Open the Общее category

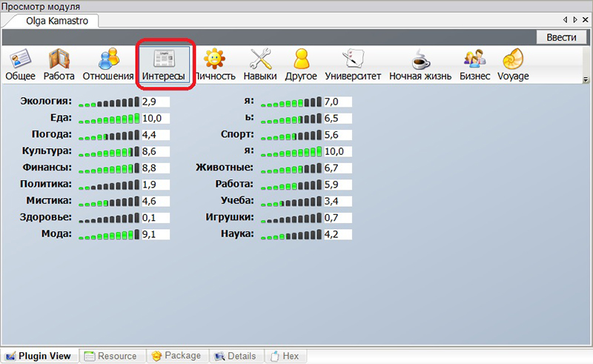20,64
